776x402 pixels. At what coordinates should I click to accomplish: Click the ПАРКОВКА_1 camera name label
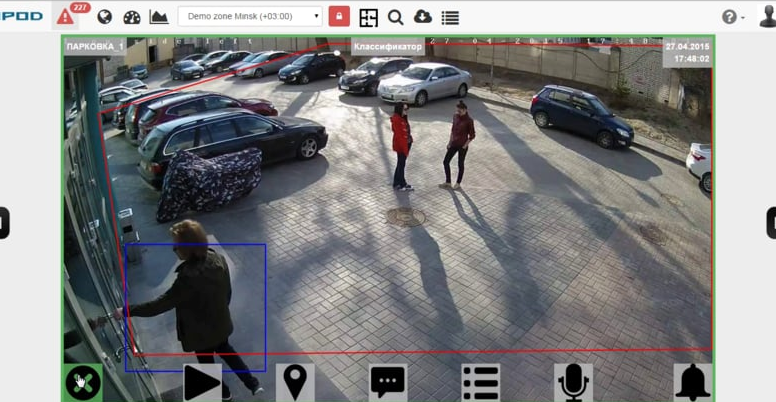pyautogui.click(x=95, y=47)
